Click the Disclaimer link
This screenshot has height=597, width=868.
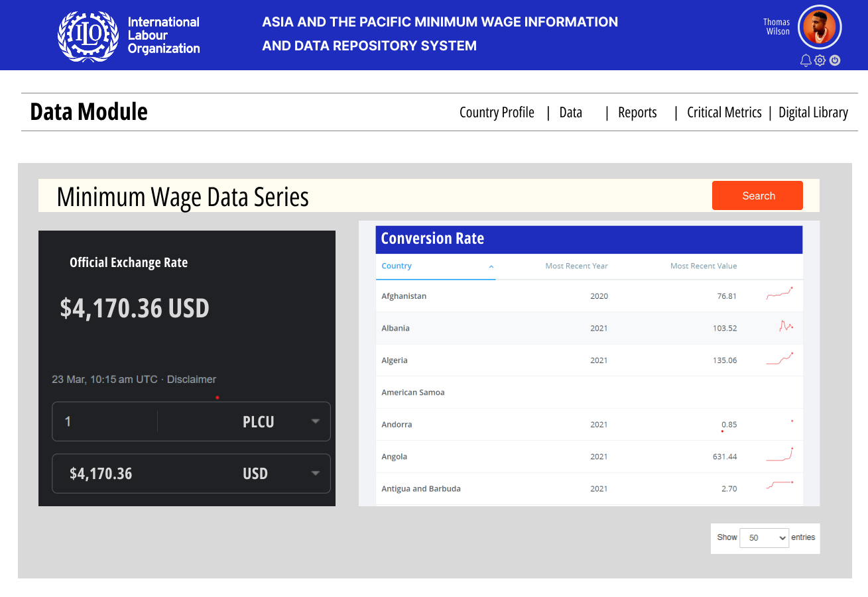[192, 380]
